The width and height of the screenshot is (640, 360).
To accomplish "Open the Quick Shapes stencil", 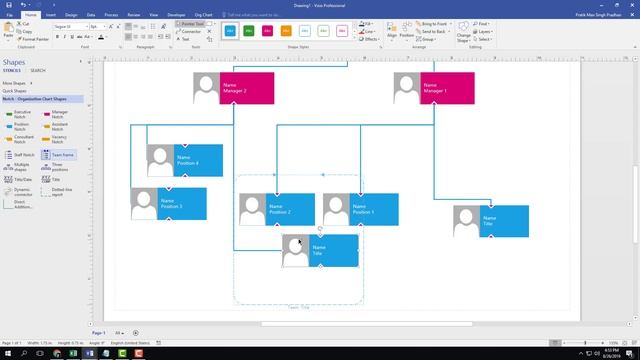I will click(x=15, y=91).
